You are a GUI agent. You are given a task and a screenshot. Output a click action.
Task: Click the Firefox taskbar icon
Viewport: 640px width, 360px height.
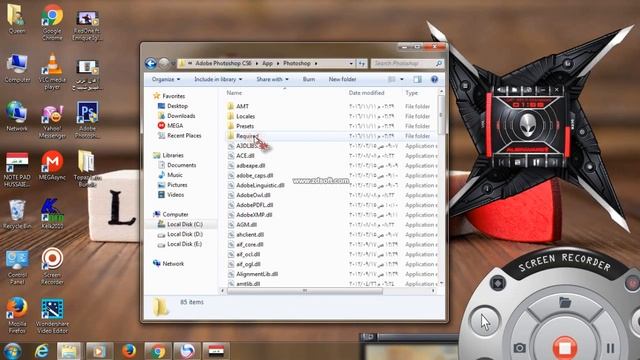pyautogui.click(x=129, y=351)
